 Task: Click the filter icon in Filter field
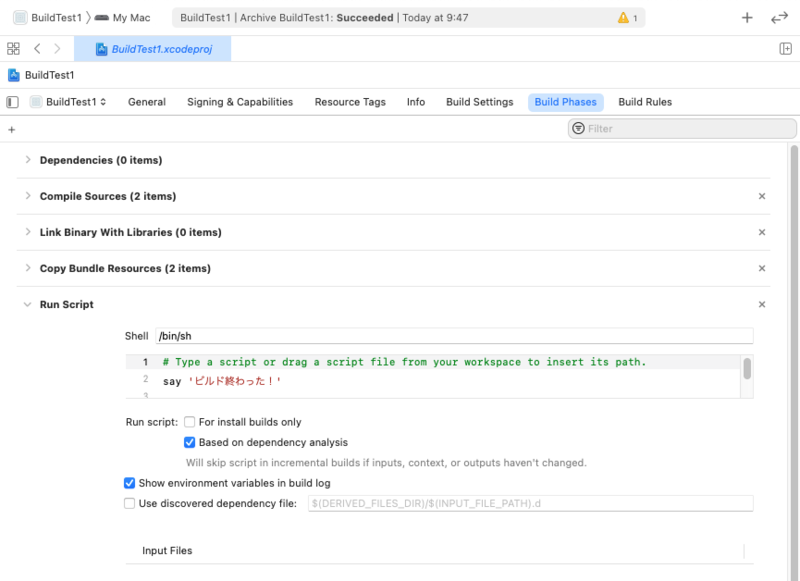[578, 129]
